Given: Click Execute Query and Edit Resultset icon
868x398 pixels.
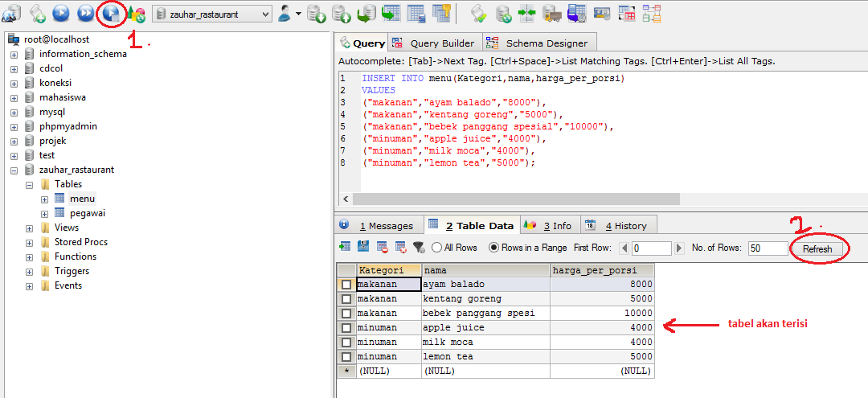Looking at the screenshot, I should [x=111, y=14].
